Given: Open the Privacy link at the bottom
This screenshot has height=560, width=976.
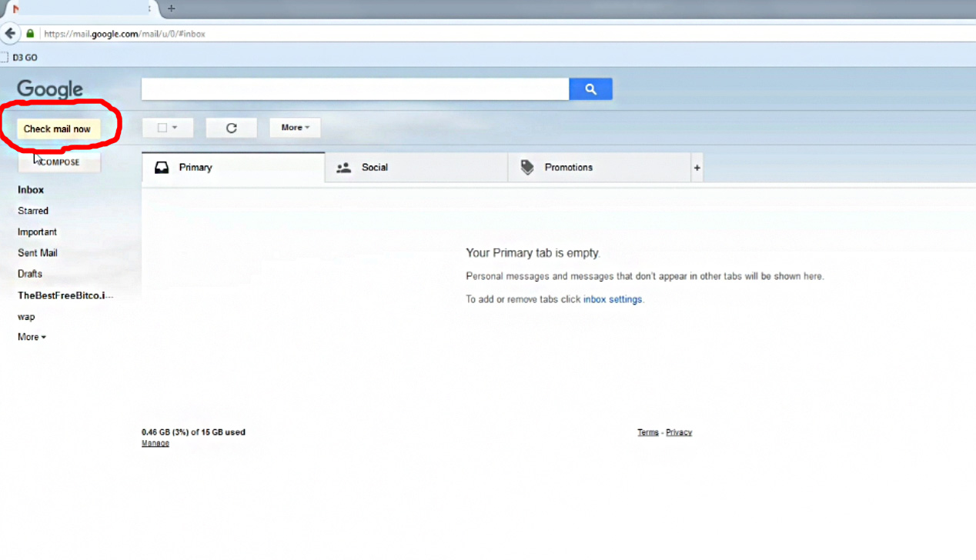Looking at the screenshot, I should [x=679, y=432].
